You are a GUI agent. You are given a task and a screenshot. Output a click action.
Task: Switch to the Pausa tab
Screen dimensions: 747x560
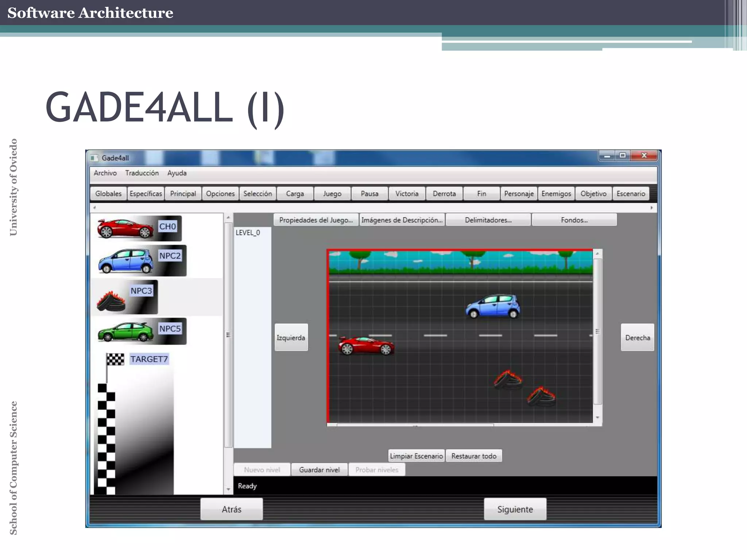[x=369, y=194]
